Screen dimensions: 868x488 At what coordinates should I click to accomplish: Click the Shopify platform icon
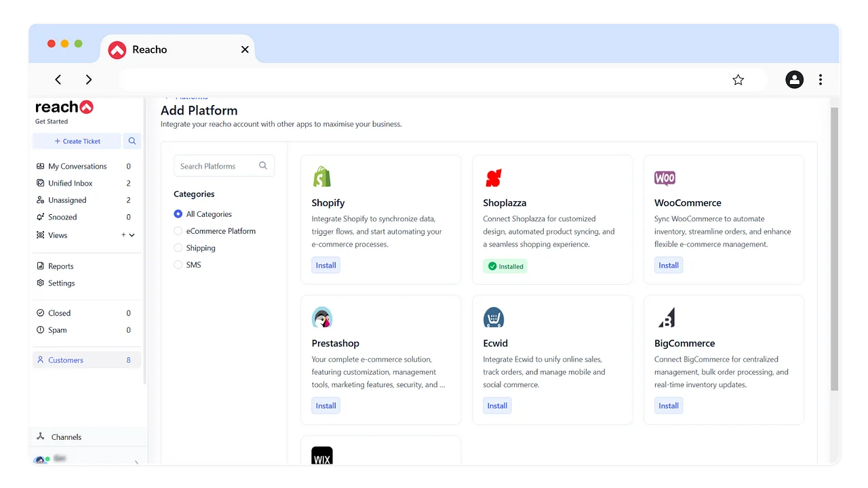pos(321,176)
